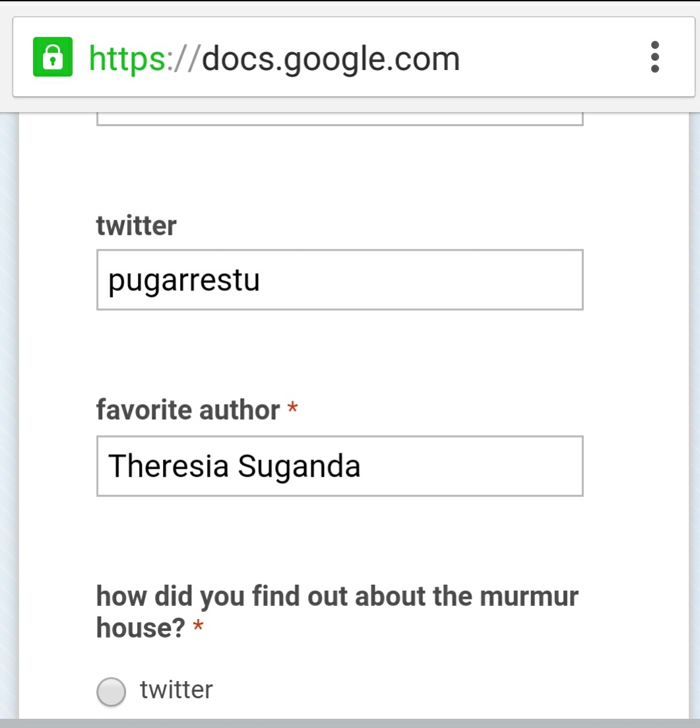The height and width of the screenshot is (728, 700).
Task: Select the twitter radio button
Action: click(111, 692)
